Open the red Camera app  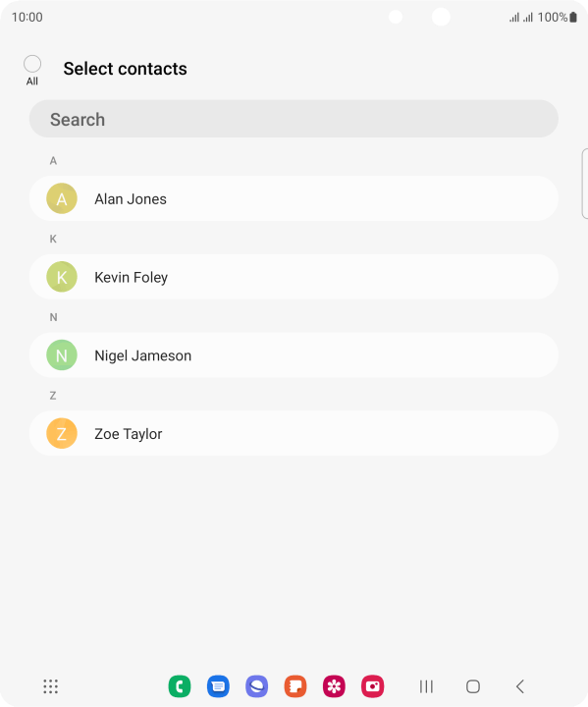pos(372,686)
